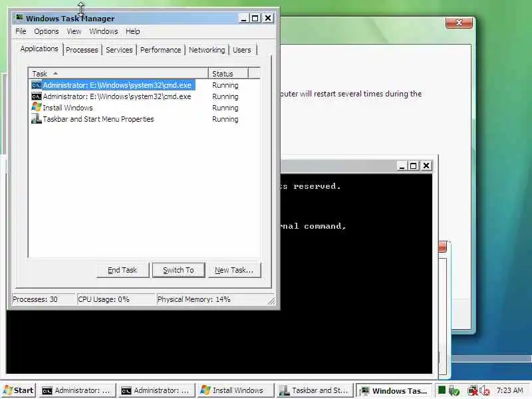Click the network disconnected tray icon
Viewport: 532px width, 399px height.
pyautogui.click(x=472, y=390)
